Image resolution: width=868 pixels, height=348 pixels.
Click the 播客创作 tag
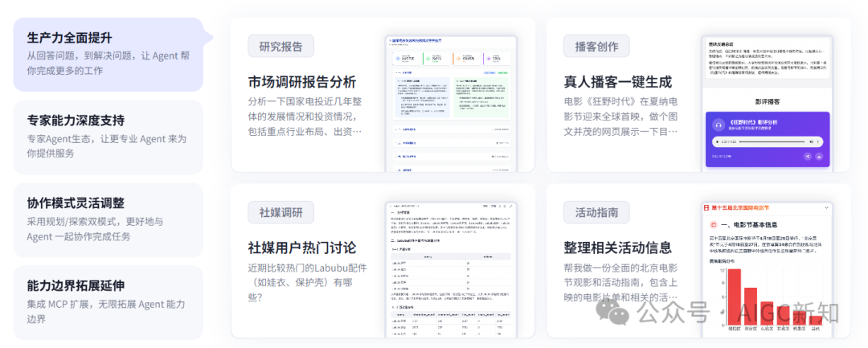[x=596, y=46]
